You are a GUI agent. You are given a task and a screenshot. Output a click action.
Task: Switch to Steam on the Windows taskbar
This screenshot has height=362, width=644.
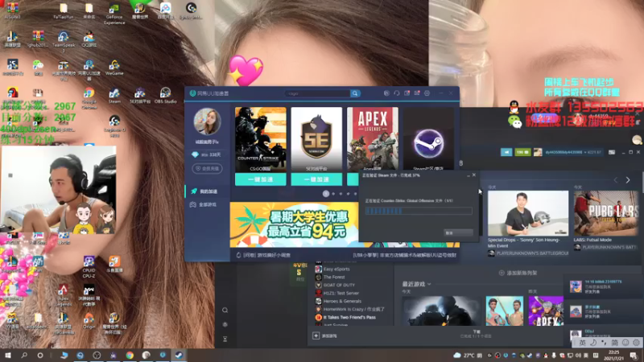pyautogui.click(x=179, y=355)
